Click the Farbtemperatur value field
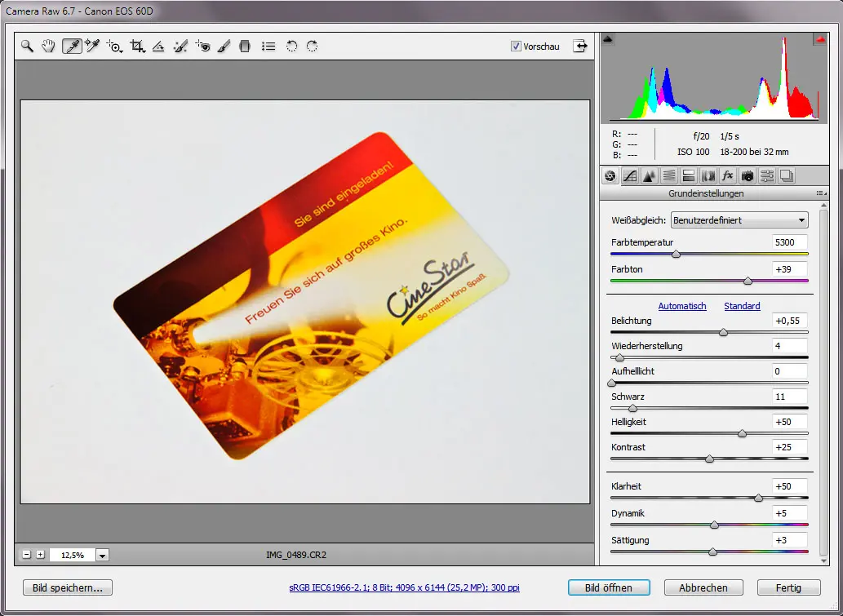Screen dimensions: 843x616 [789, 242]
